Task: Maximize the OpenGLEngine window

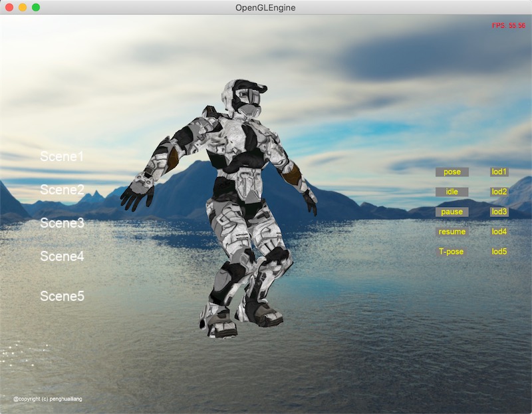Action: pos(36,7)
